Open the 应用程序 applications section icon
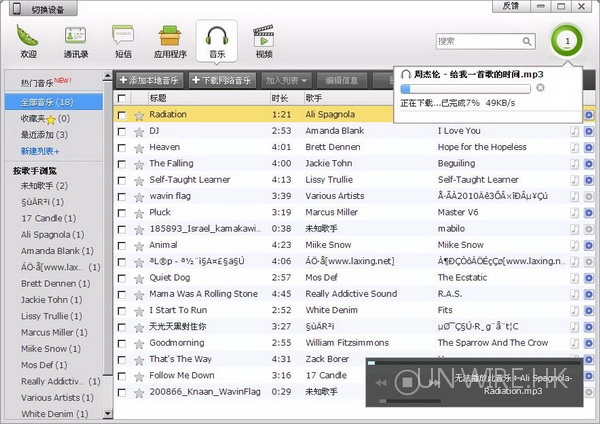Viewport: 600px width, 424px height. tap(168, 39)
